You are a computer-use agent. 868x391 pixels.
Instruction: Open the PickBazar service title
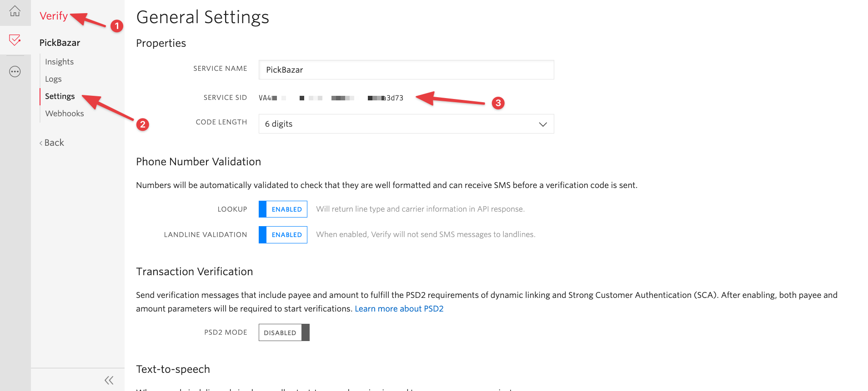point(60,43)
